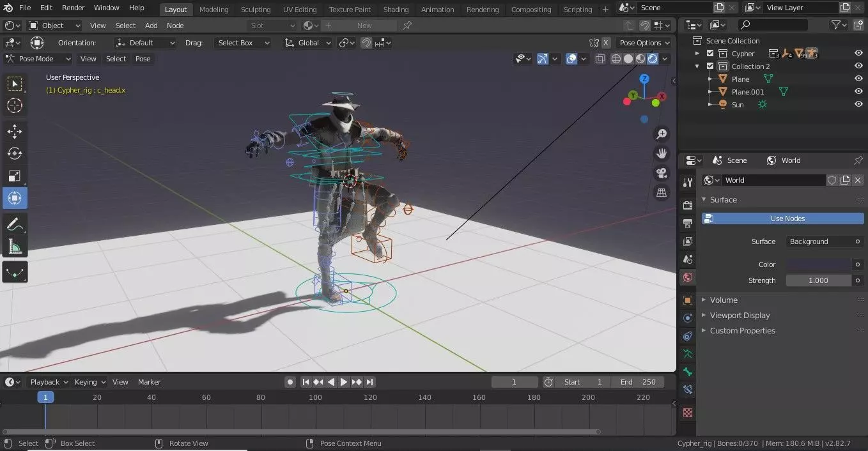This screenshot has width=868, height=451.
Task: Pin the properties editor context
Action: pos(858,160)
